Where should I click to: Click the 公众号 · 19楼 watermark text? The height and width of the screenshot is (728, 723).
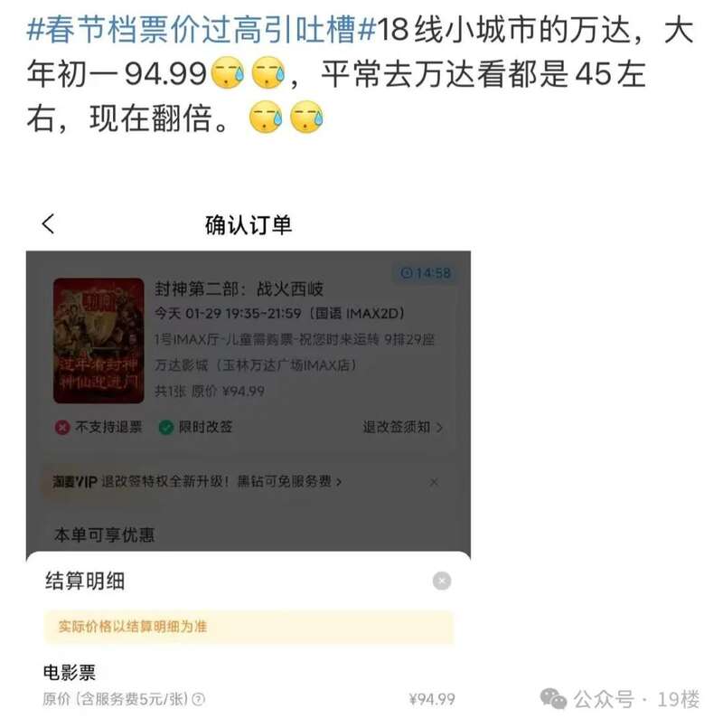636,699
